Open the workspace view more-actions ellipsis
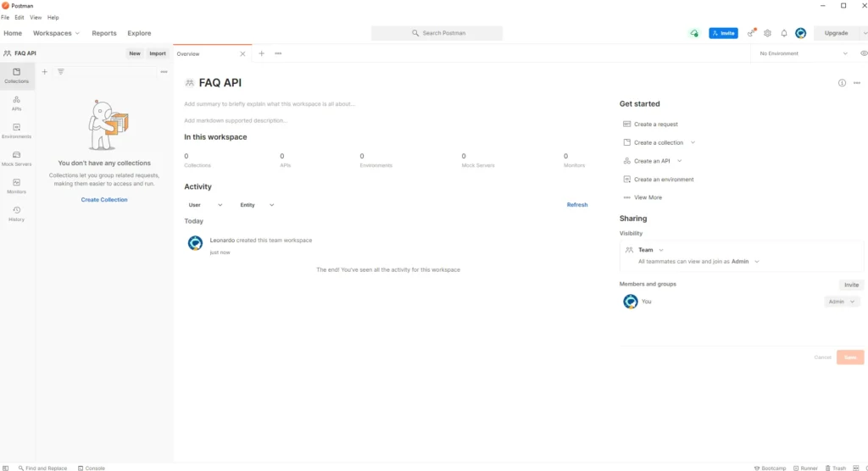Viewport: 868px width, 471px height. click(x=857, y=83)
